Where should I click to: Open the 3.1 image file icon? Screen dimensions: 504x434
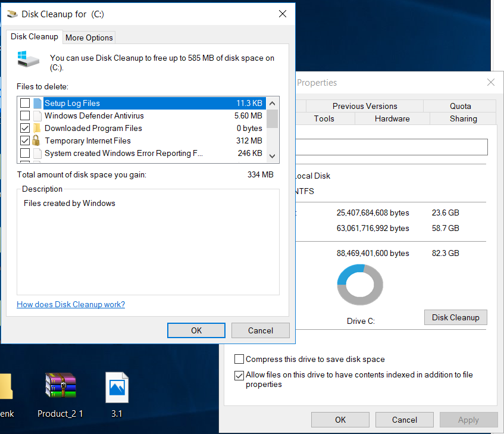coord(117,387)
